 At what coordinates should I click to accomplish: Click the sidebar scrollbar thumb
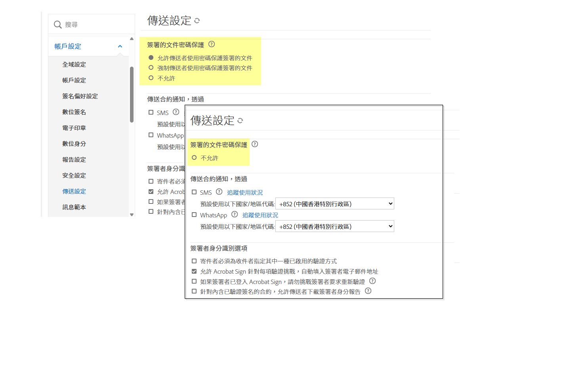pos(132,94)
